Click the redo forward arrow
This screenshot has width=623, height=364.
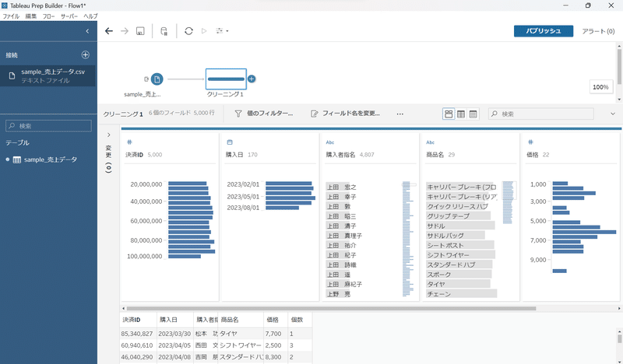[x=125, y=31]
